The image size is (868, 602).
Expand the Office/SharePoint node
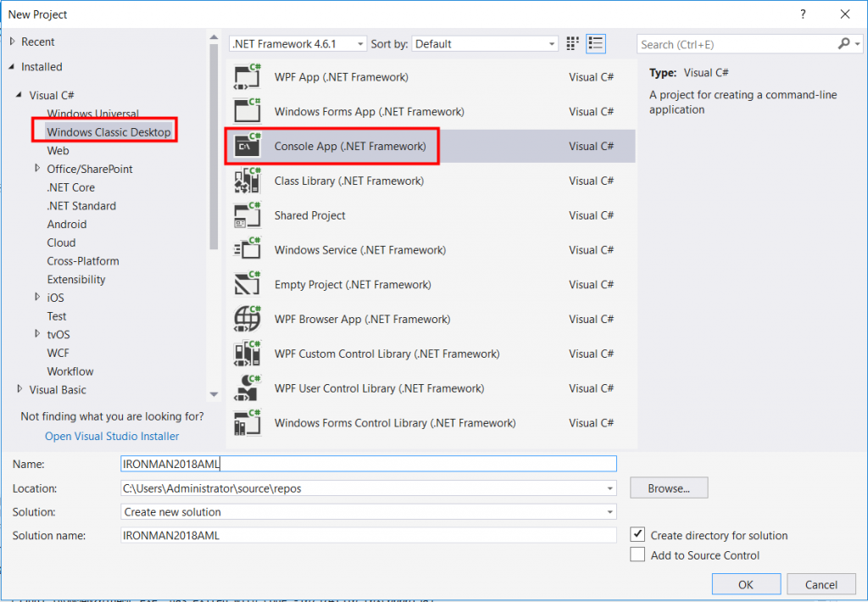[37, 168]
